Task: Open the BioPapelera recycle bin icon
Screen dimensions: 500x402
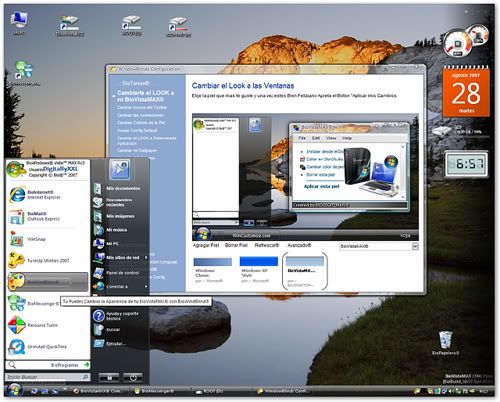Action: [x=445, y=343]
